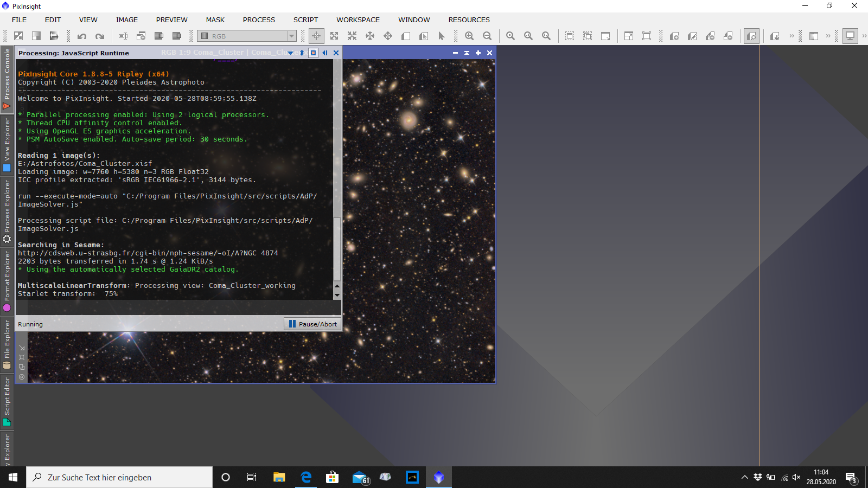This screenshot has width=868, height=488.
Task: Expand the far-right toolbar overflow chevron
Action: tap(864, 36)
